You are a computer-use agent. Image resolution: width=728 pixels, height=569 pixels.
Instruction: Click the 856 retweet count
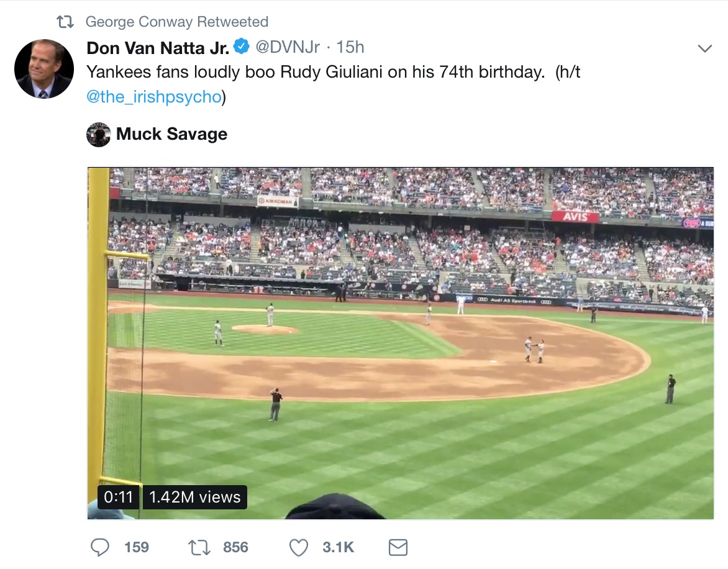click(x=235, y=547)
